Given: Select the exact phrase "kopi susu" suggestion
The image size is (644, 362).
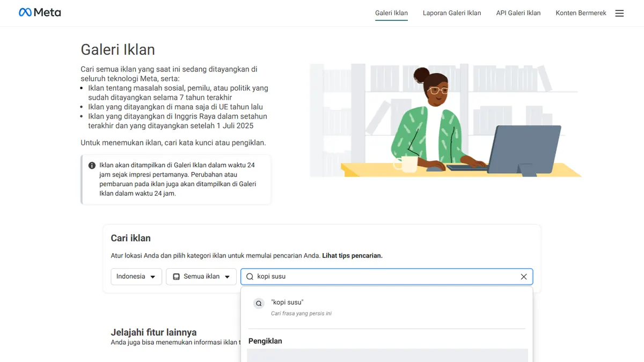Looking at the screenshot, I should [386, 307].
